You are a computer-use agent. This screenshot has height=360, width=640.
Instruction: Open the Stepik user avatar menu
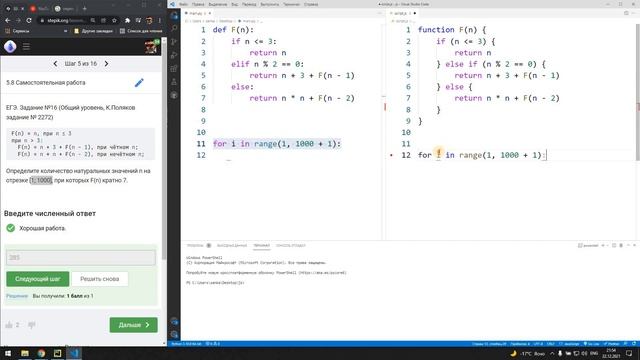click(x=151, y=47)
